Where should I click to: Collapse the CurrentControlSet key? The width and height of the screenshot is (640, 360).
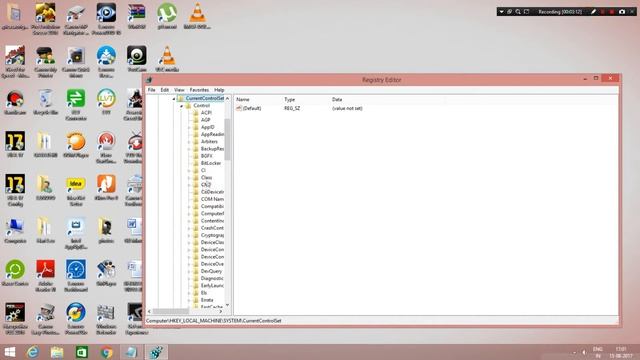tap(173, 99)
